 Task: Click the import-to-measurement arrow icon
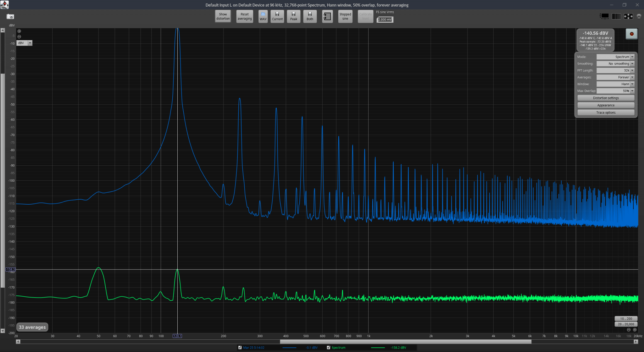[327, 16]
